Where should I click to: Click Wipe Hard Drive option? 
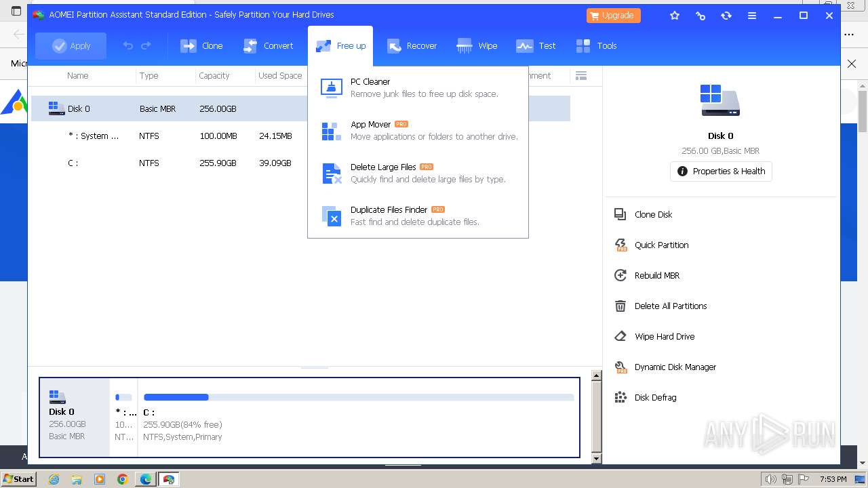click(x=665, y=336)
